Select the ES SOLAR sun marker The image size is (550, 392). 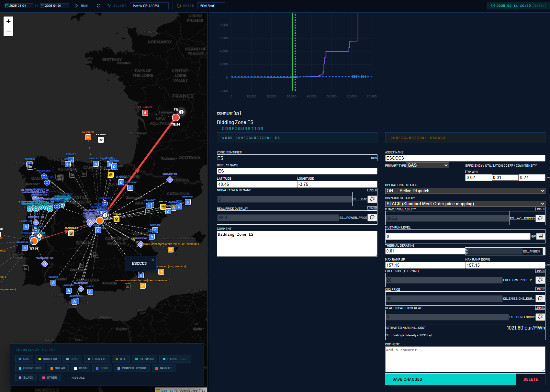pos(88,137)
